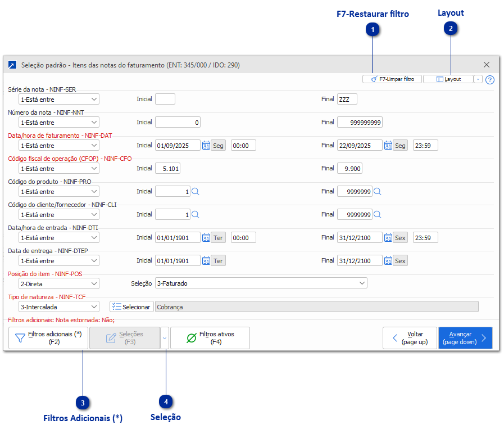Click Avançar (page down) button
Screen dimensions: 504x433
point(465,338)
